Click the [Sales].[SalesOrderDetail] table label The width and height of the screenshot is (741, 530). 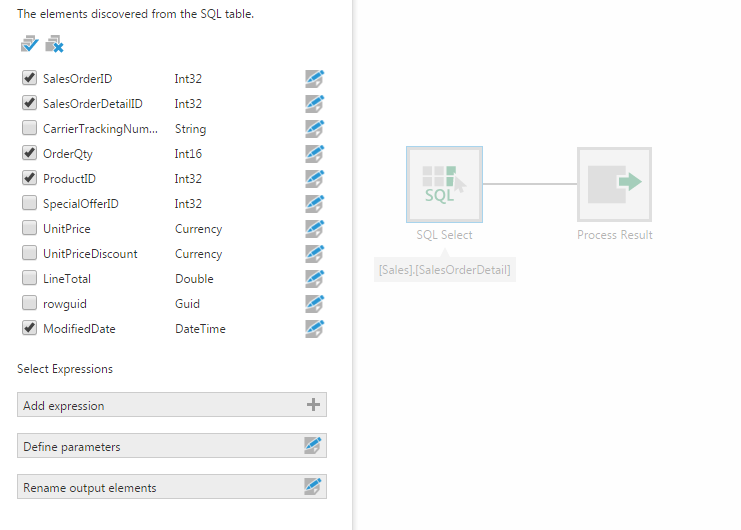tap(444, 270)
